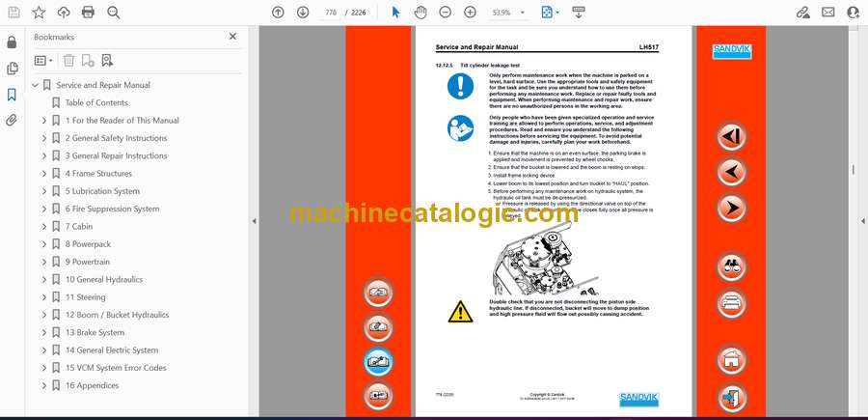868x420 pixels.
Task: Delete selected bookmark trash icon
Action: (x=68, y=61)
